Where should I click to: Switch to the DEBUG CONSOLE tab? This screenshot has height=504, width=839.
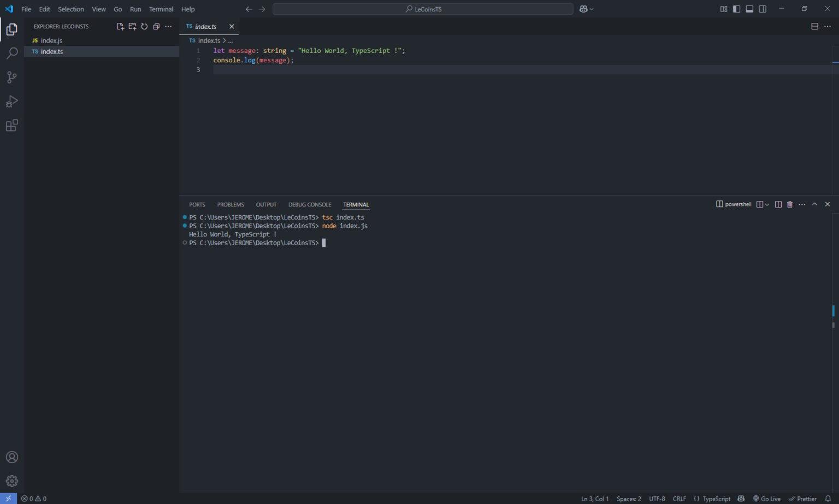310,204
